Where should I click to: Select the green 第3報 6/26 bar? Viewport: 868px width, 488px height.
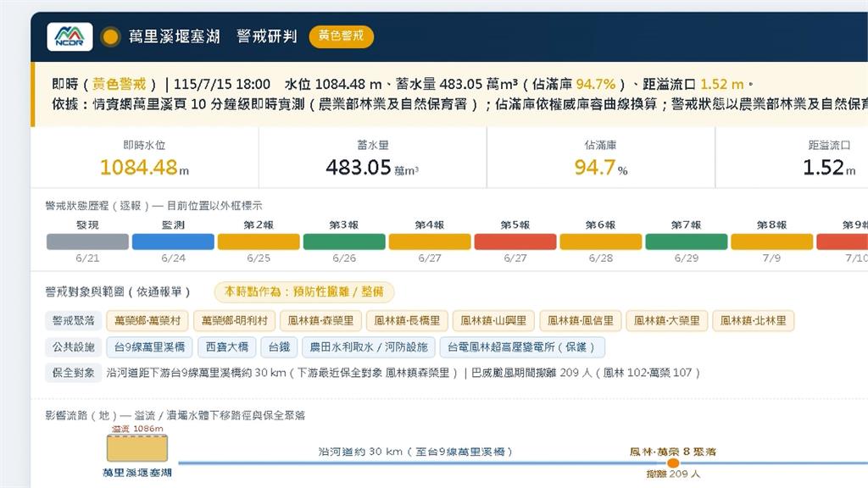(344, 241)
